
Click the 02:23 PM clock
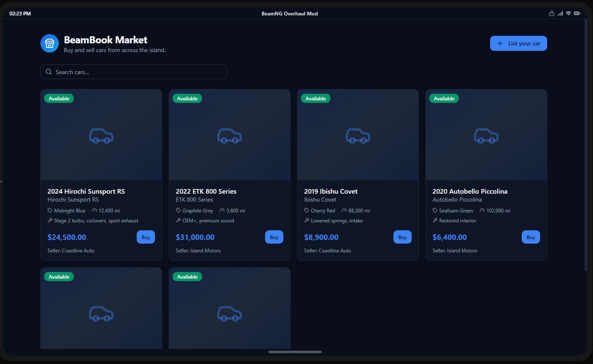click(20, 13)
